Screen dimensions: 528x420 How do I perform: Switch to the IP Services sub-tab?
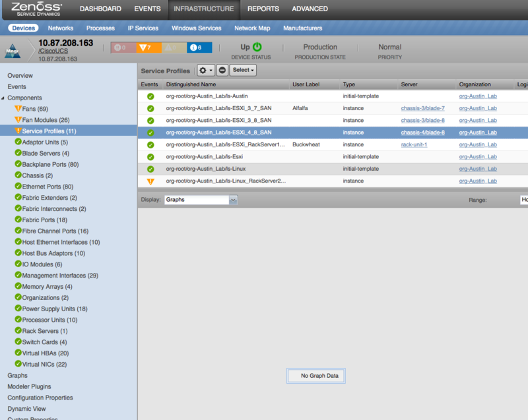pos(143,28)
